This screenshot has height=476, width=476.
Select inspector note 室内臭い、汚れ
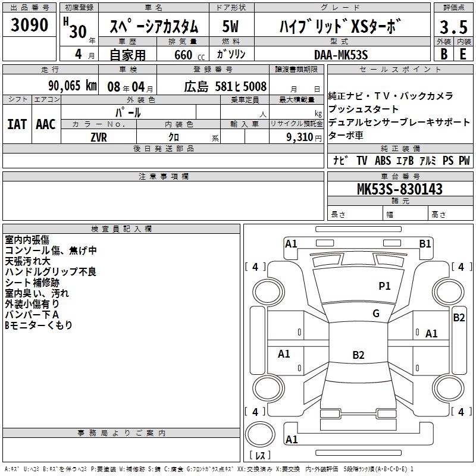coord(37,293)
